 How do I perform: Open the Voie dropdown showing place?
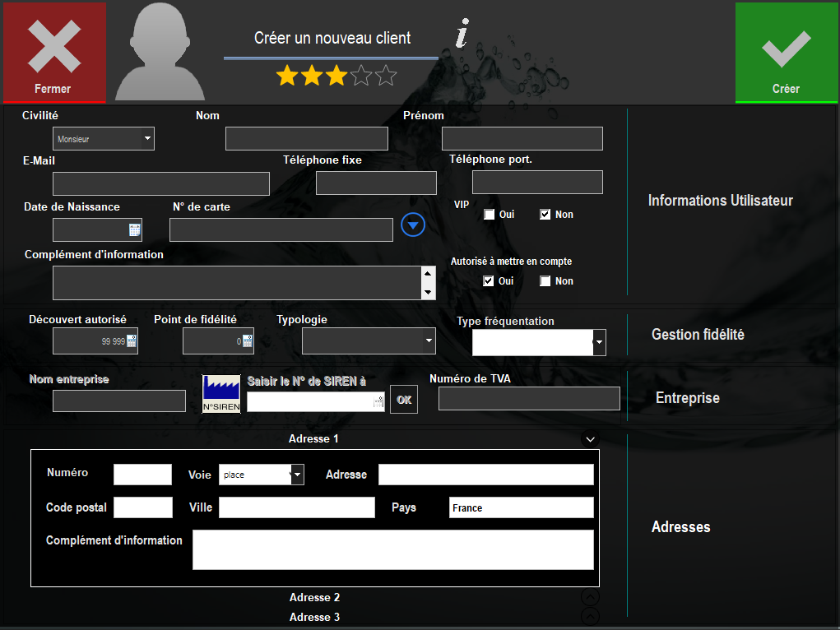[262, 475]
